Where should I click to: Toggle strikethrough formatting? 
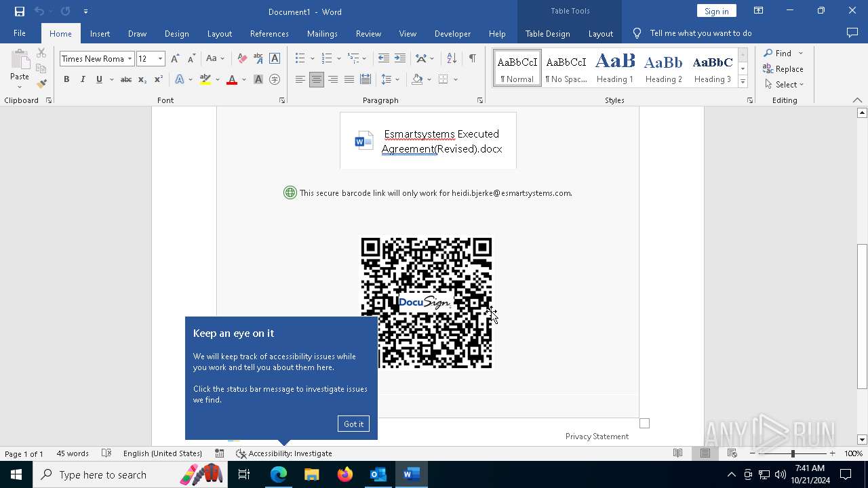click(x=126, y=79)
